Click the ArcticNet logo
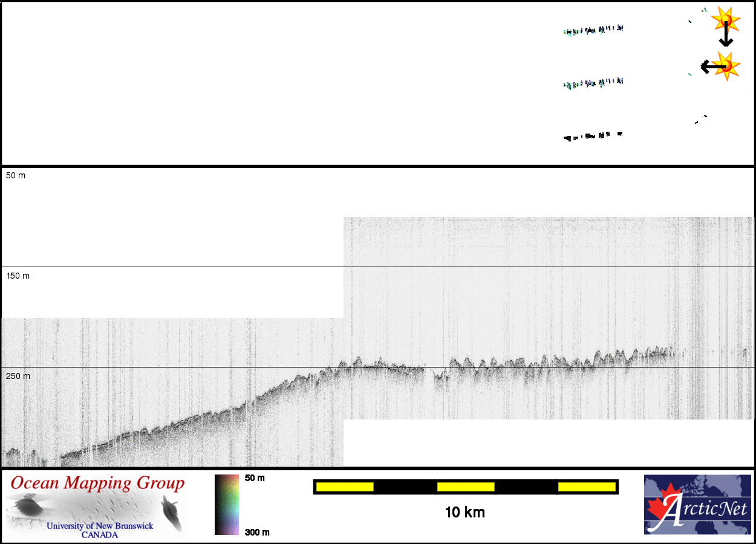 697,505
